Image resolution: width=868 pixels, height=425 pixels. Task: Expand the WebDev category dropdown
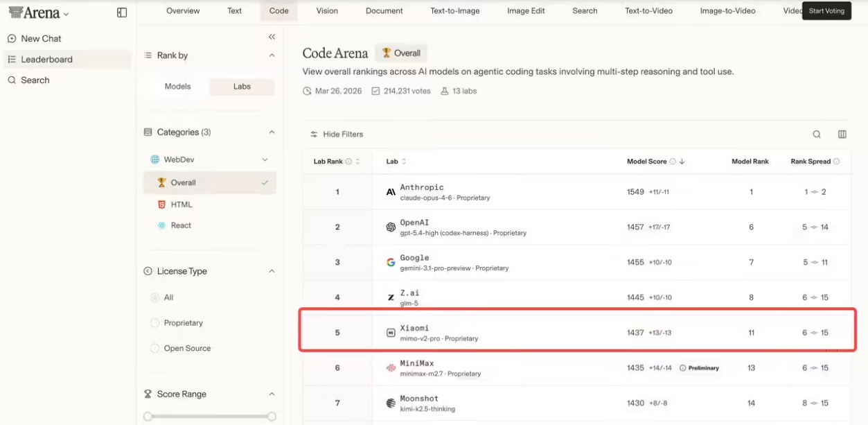(265, 159)
